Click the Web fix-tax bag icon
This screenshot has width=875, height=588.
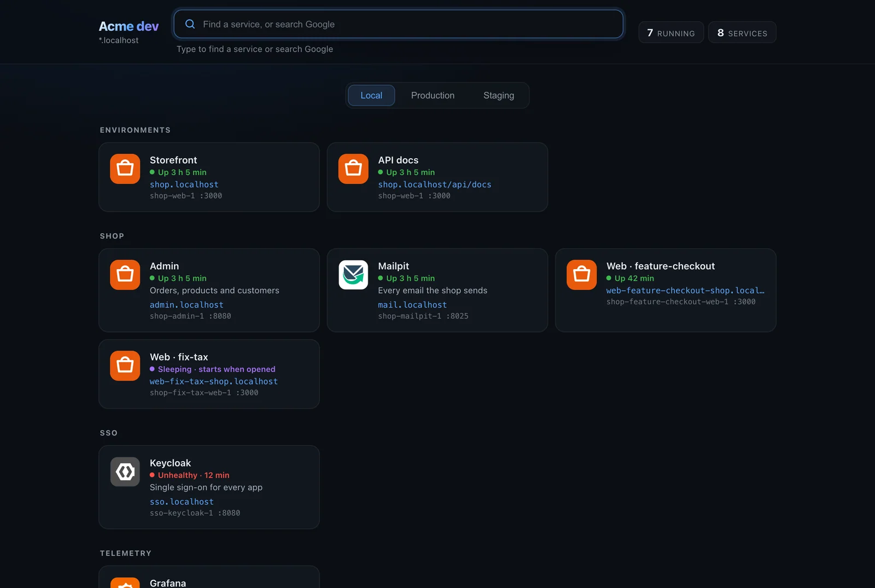[x=125, y=365]
